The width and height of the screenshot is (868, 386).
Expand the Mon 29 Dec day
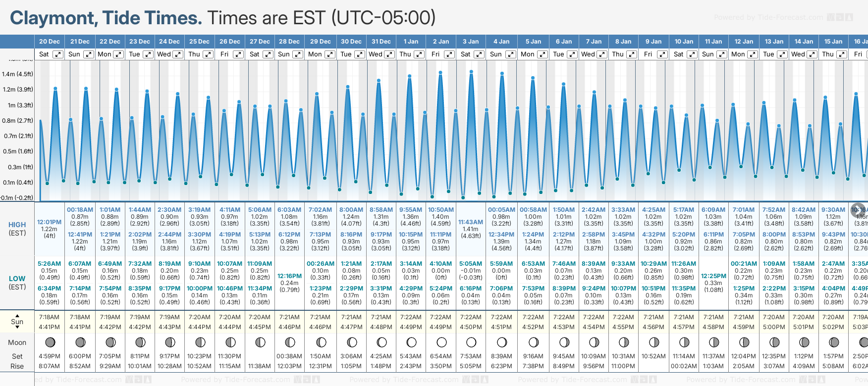(330, 54)
